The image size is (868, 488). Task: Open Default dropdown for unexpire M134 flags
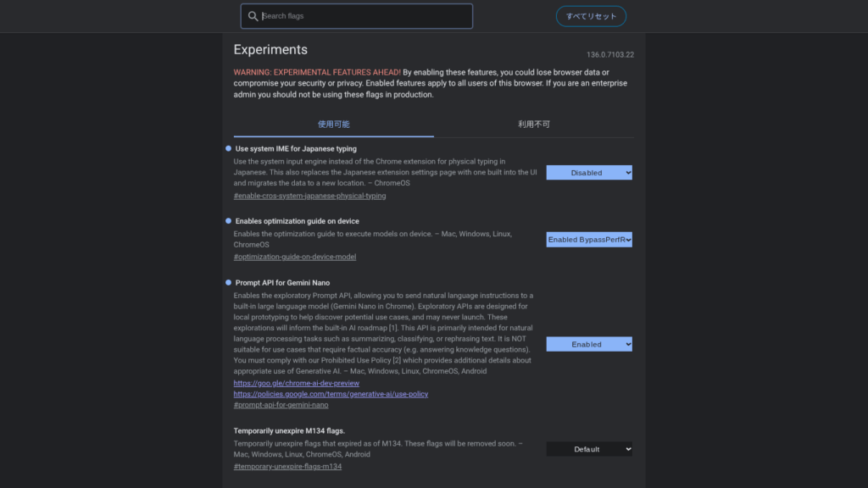[589, 449]
